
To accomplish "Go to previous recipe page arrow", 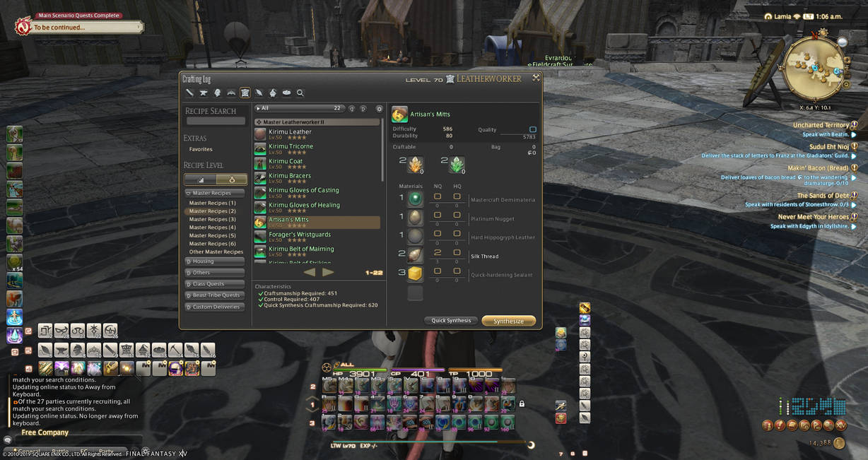I will pyautogui.click(x=310, y=272).
